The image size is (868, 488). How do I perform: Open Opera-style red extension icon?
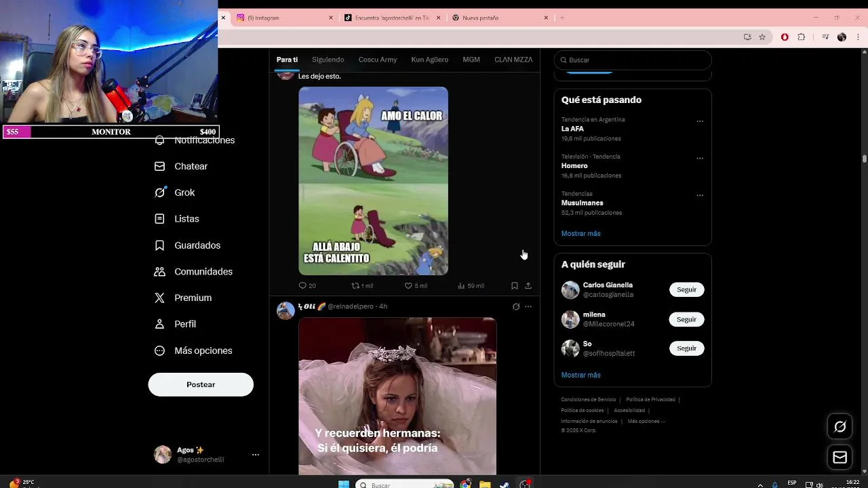(785, 37)
